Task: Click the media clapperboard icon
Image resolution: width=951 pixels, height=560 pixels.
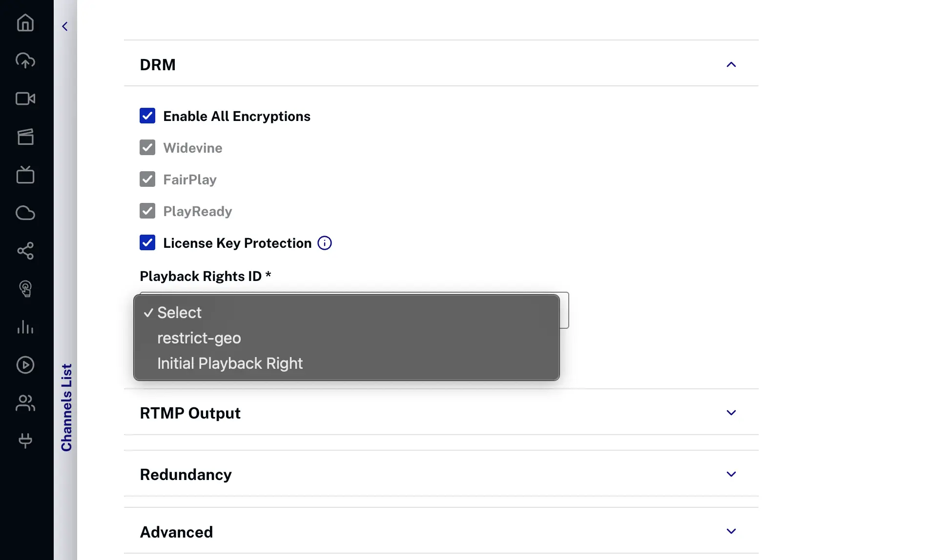Action: tap(25, 137)
